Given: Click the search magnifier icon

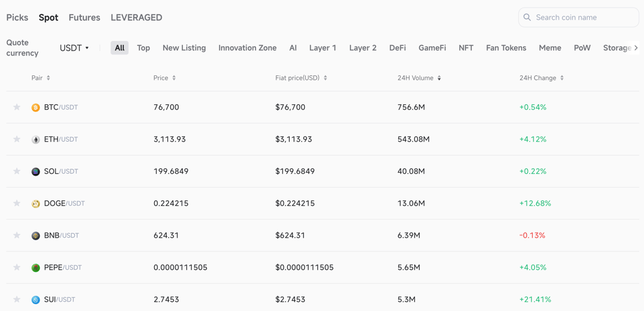Looking at the screenshot, I should coord(527,17).
